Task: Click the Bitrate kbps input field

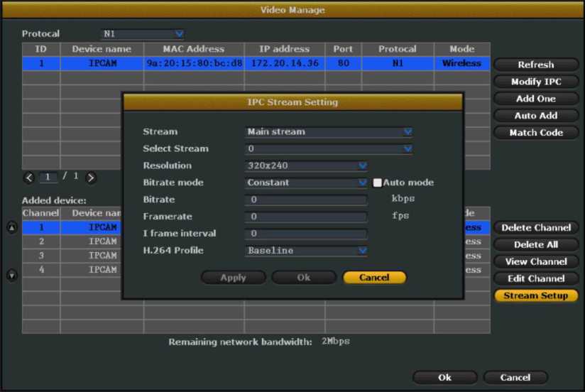Action: [306, 200]
